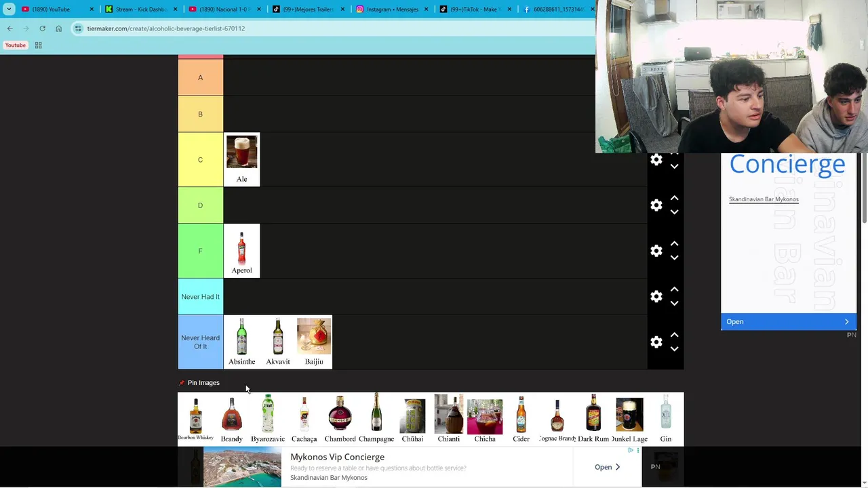
Task: Pick the Chicha drink image
Action: 485,419
